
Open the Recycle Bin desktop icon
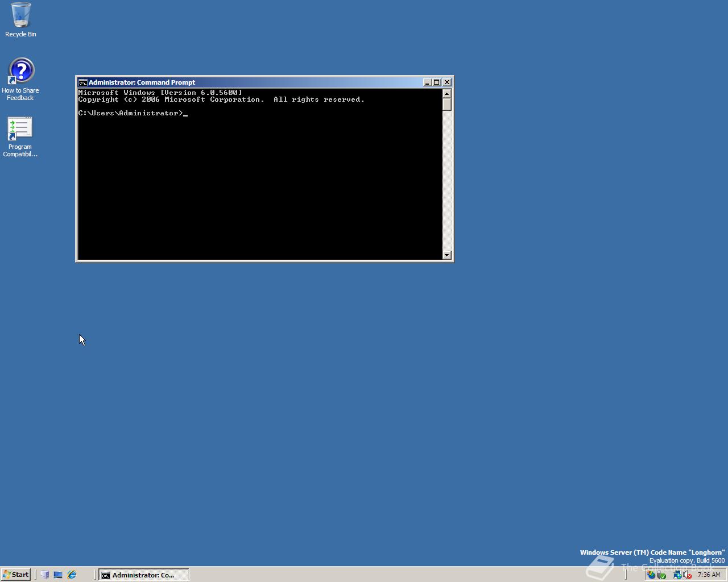tap(20, 20)
